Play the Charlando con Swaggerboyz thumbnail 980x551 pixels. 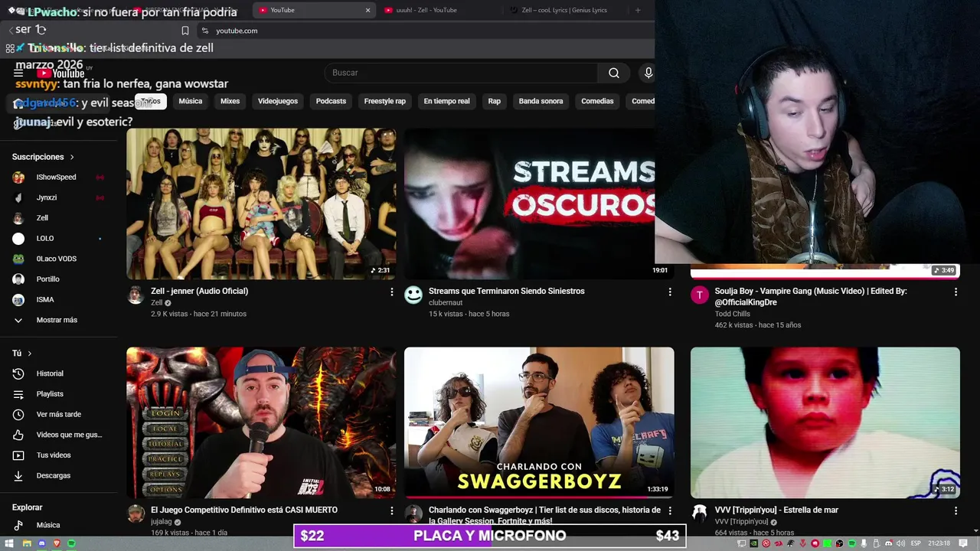[539, 422]
